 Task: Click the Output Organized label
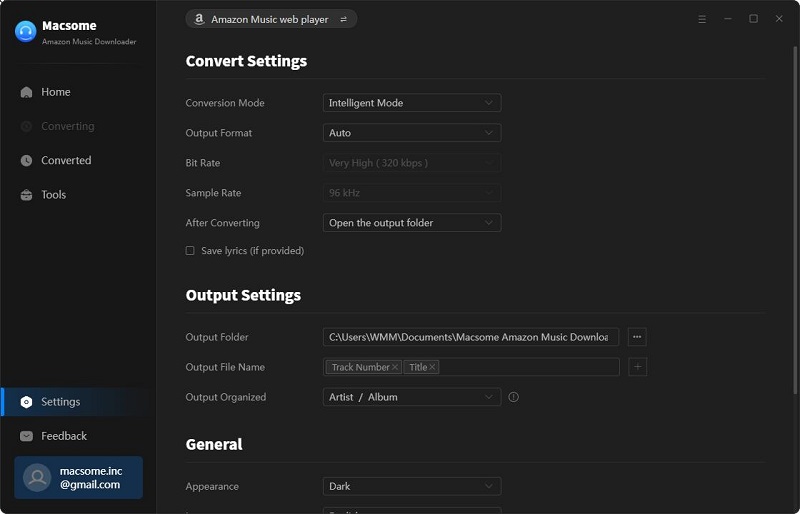[x=226, y=397]
